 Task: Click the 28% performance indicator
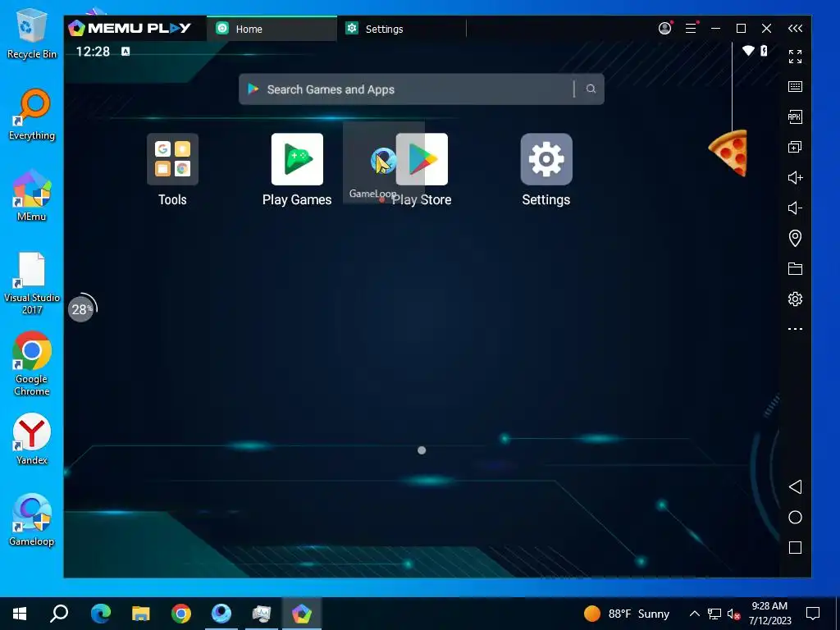pyautogui.click(x=81, y=308)
